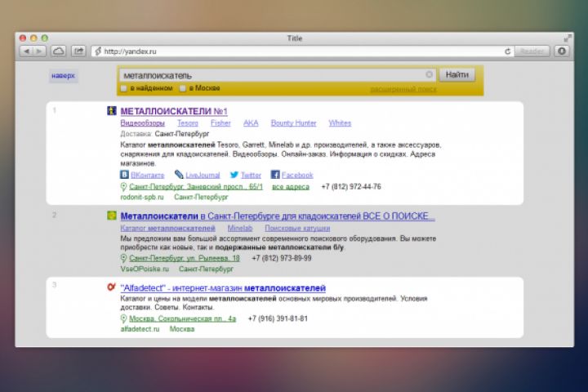This screenshot has height=392, width=588.
Task: Click phone number +7 (812) 973-89-99
Action: (281, 258)
